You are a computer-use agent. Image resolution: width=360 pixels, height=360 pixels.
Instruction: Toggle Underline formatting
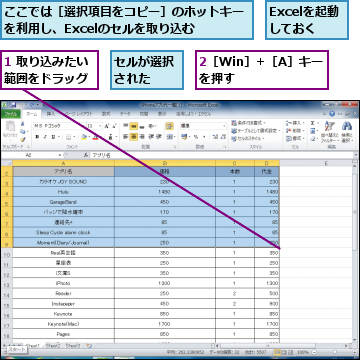click(x=53, y=137)
